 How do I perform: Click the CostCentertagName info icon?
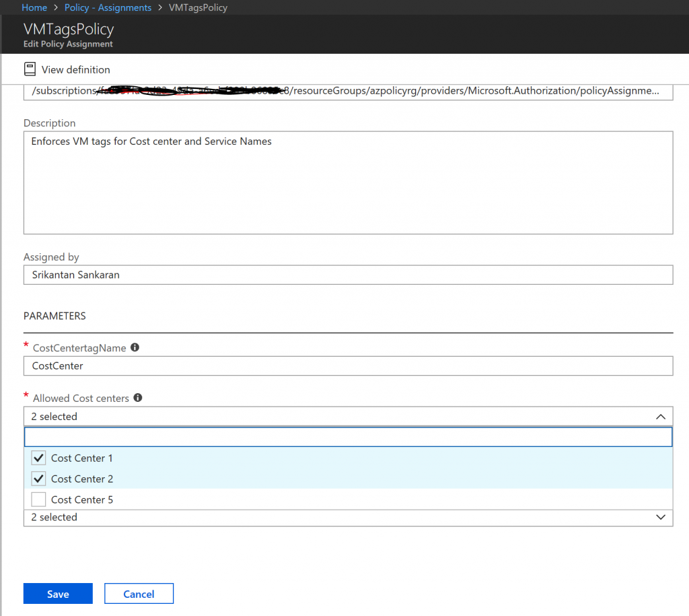point(135,347)
